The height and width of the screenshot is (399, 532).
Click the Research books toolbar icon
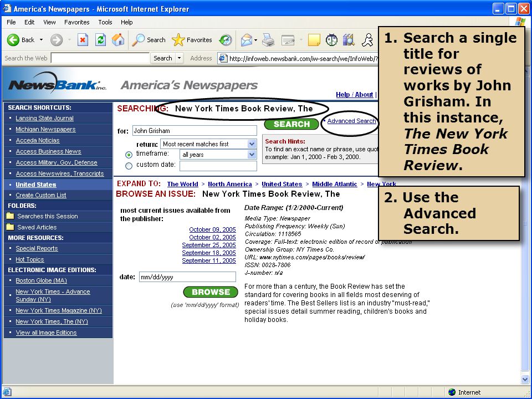349,40
